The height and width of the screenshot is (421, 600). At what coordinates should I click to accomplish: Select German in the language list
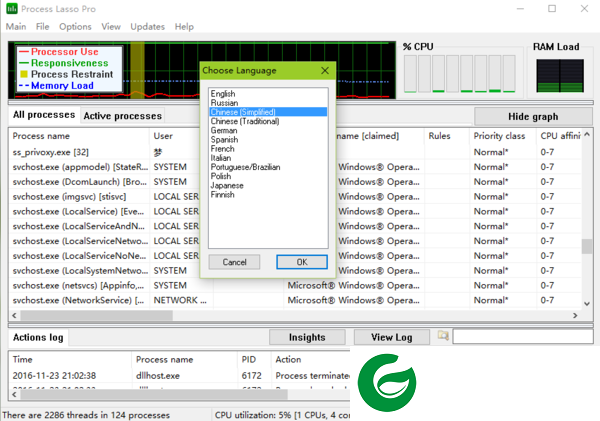(x=268, y=131)
